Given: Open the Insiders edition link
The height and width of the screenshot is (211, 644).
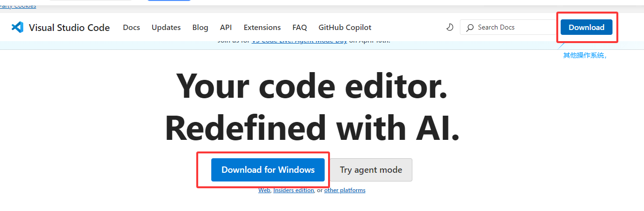Looking at the screenshot, I should (294, 190).
